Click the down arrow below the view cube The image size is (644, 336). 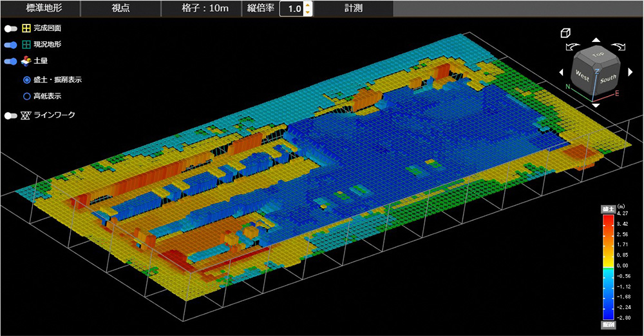tap(596, 104)
